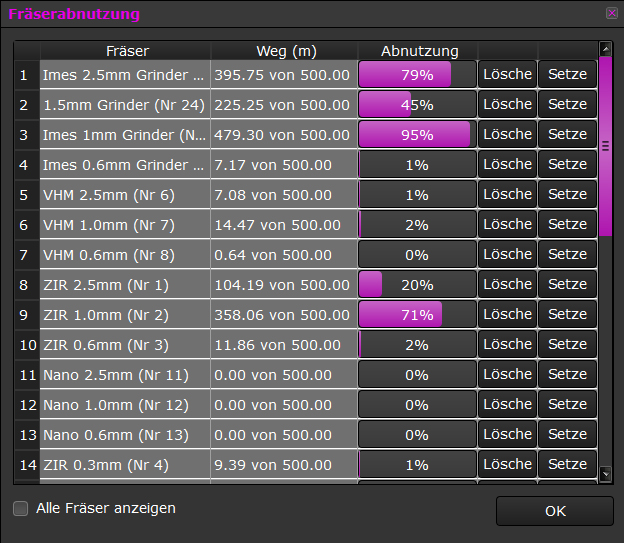624x543 pixels.
Task: Click the Weg (m) column header
Action: tap(285, 51)
